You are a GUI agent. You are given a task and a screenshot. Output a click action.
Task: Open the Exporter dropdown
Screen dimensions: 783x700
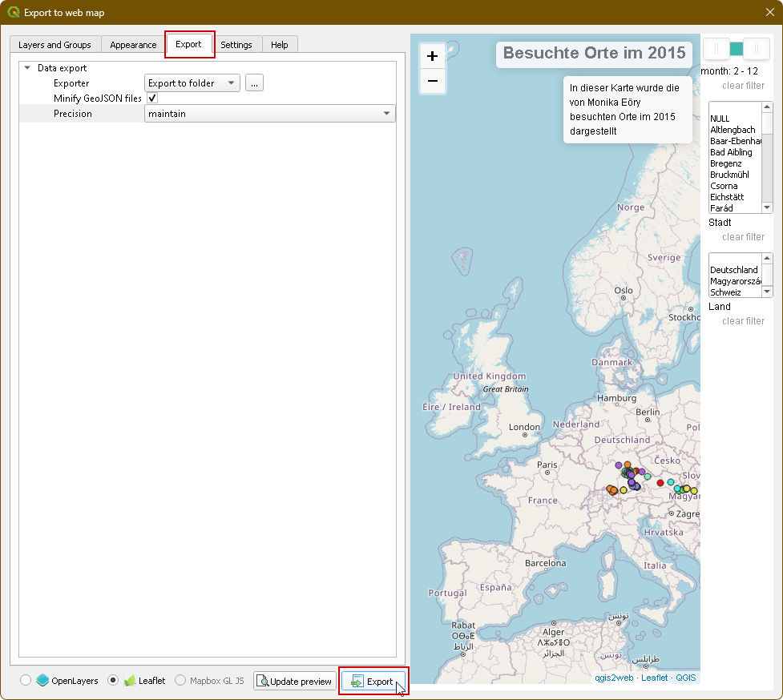(192, 83)
